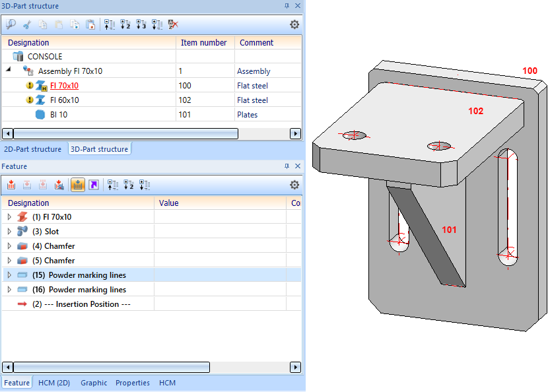Click the purple arrow icon in Feature toolbar
Screen dimensions: 548x392
point(94,185)
